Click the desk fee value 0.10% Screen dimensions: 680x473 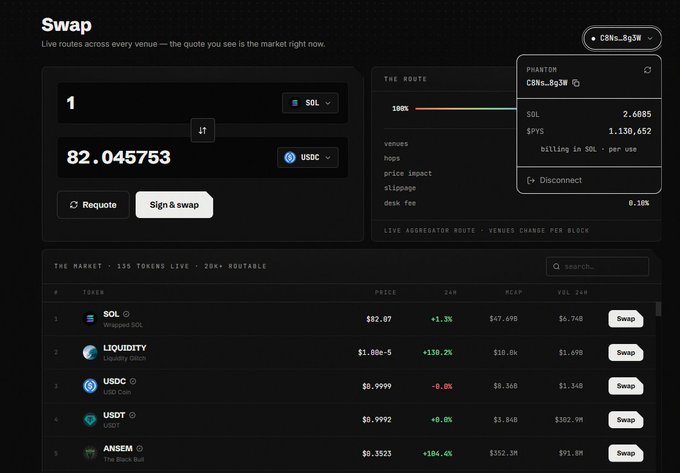point(638,203)
